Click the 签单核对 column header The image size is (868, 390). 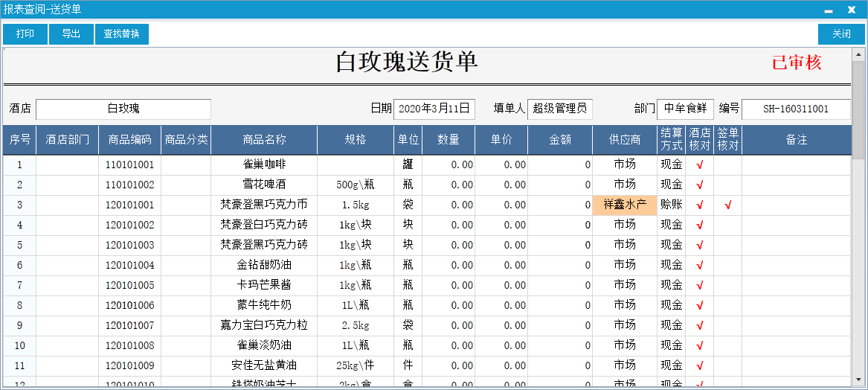728,140
